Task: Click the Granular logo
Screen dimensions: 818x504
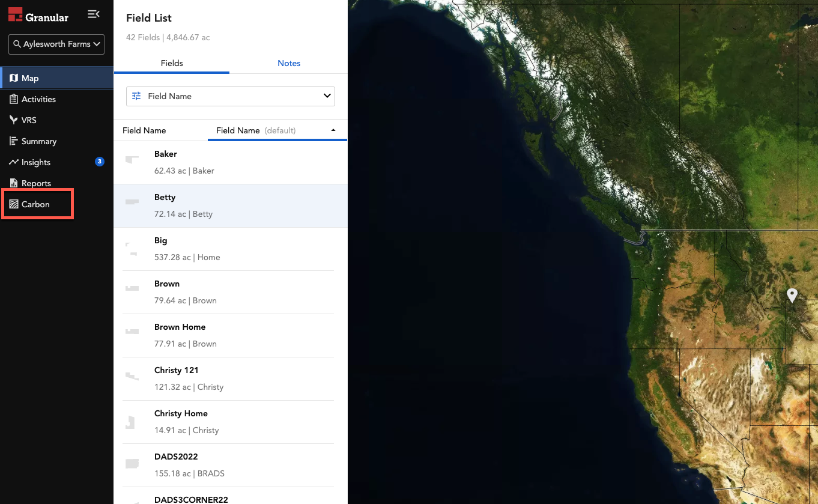Action: click(x=38, y=15)
